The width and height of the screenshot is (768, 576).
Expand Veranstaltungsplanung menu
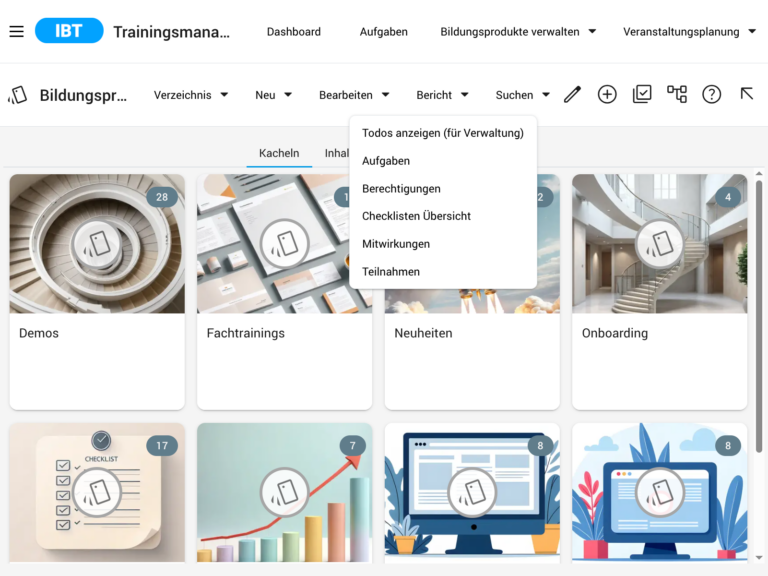(690, 32)
